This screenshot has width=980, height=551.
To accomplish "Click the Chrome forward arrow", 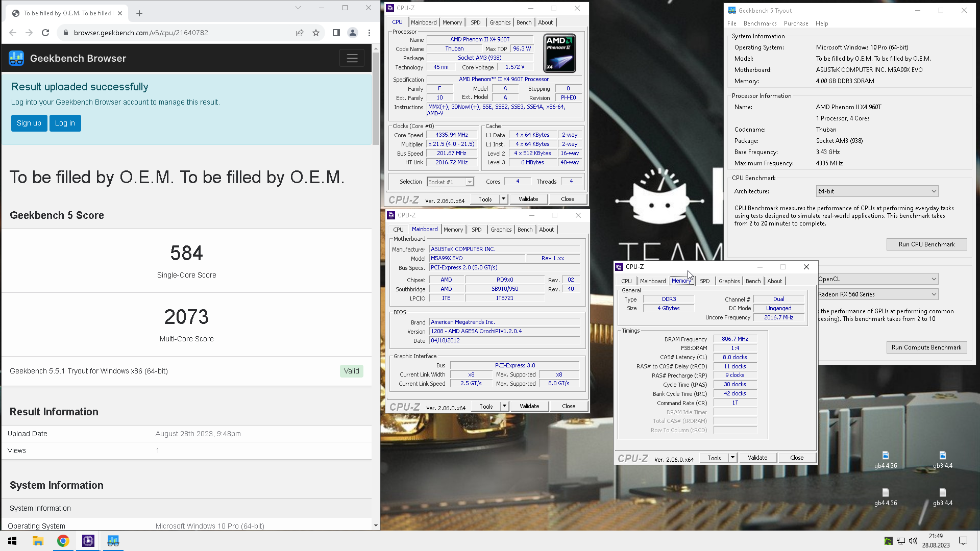I will click(x=29, y=33).
